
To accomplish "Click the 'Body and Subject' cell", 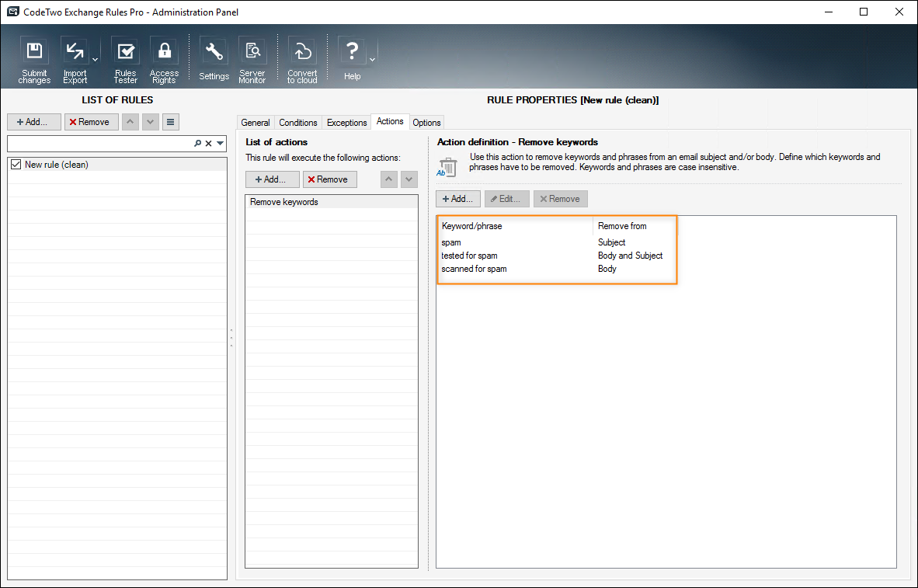I will tap(630, 256).
